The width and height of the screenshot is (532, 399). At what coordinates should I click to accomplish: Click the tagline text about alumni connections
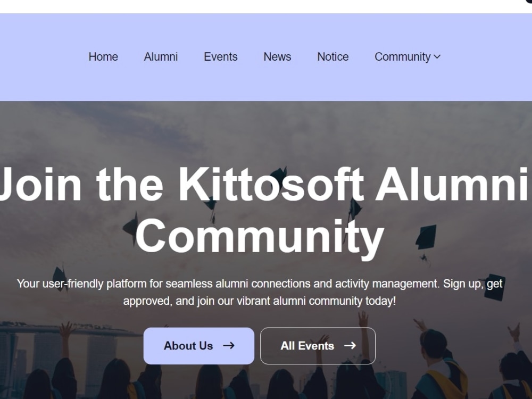coord(261,292)
